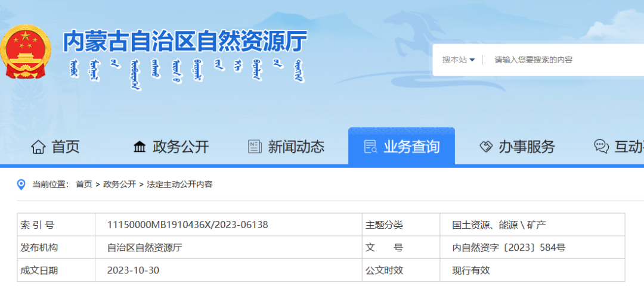The width and height of the screenshot is (644, 290).
Task: Click the search-list icon beside 业务查询
Action: [x=371, y=147]
